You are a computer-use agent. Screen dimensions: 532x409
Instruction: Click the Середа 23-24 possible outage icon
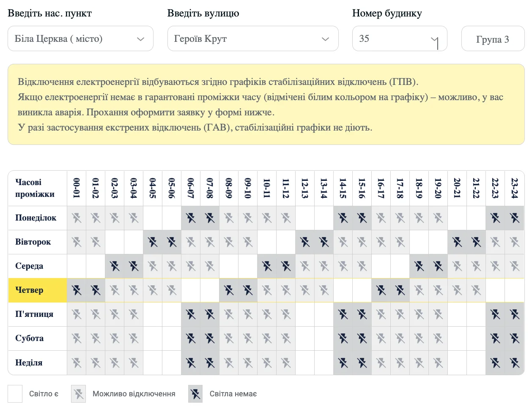tap(514, 266)
